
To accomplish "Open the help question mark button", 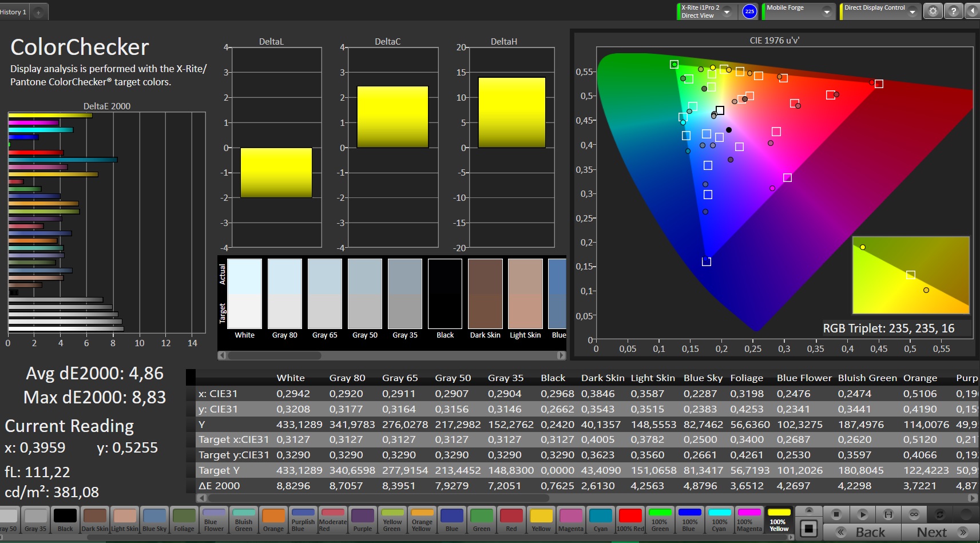I will tap(953, 11).
